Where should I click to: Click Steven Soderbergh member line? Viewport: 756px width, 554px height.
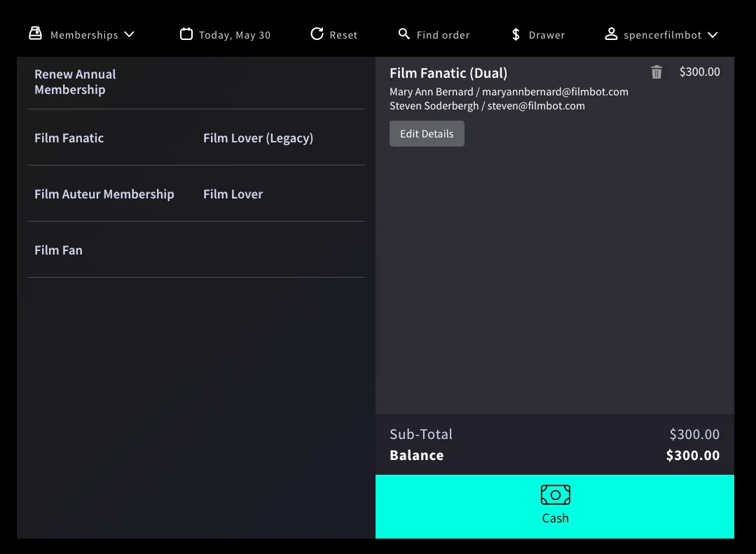487,106
